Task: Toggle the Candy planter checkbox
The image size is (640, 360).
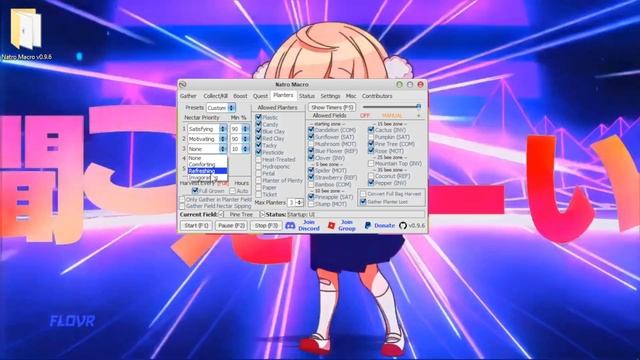Action: tap(258, 124)
